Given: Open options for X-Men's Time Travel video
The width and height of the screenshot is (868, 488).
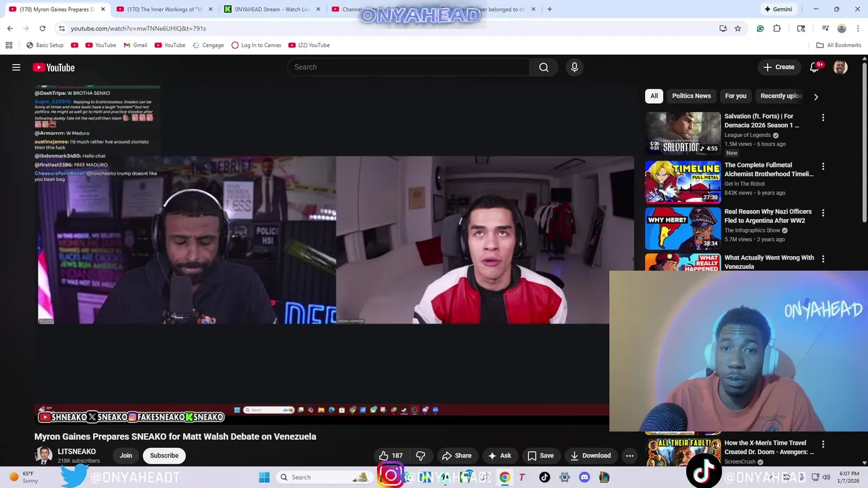Looking at the screenshot, I should tap(823, 445).
